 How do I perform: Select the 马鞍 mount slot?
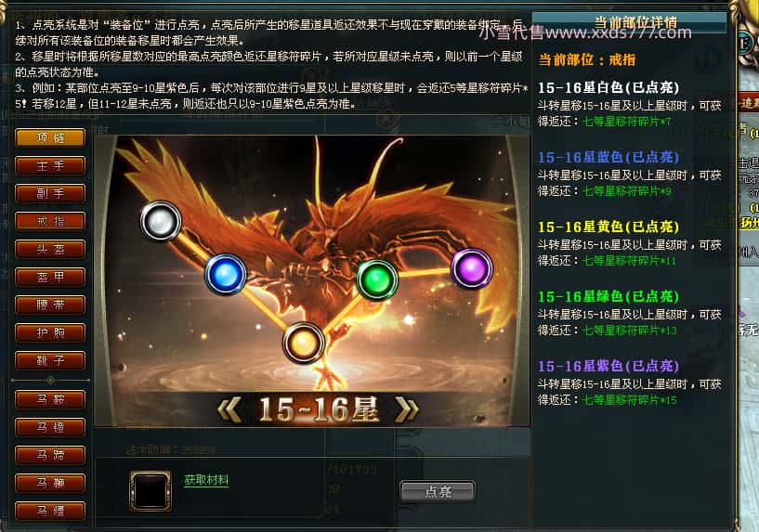pos(50,399)
